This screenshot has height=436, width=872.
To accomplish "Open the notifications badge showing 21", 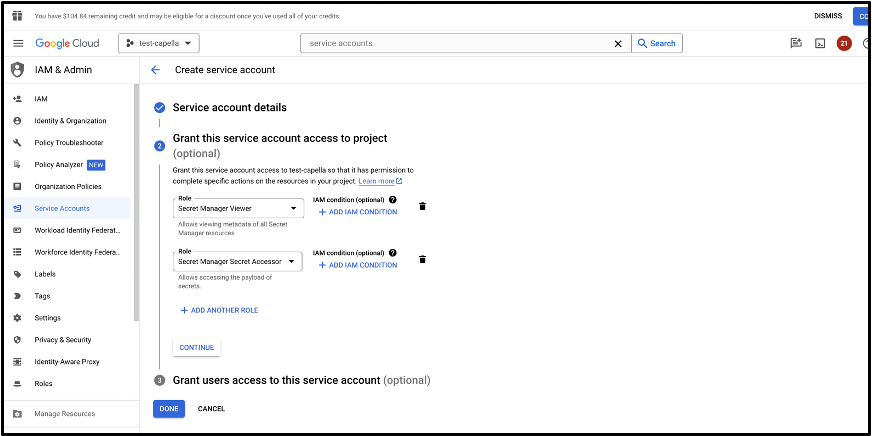I will 844,43.
